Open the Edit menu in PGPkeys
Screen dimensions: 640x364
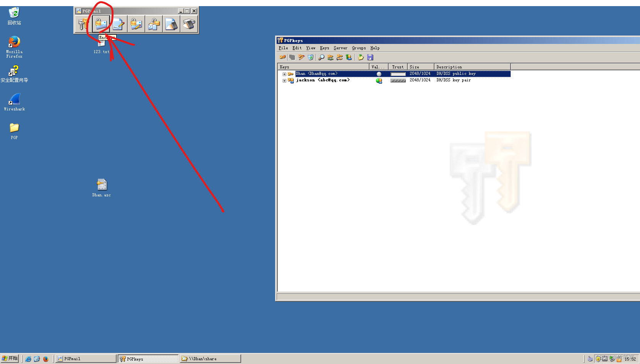(x=297, y=48)
